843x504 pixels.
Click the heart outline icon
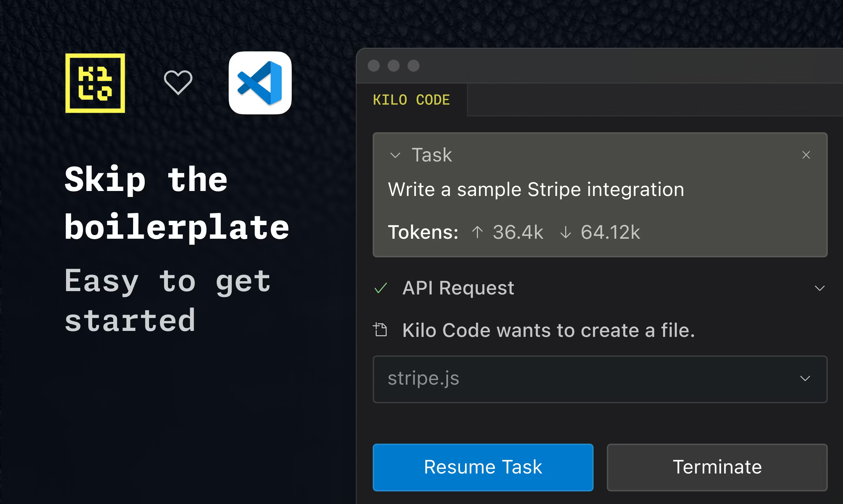178,83
